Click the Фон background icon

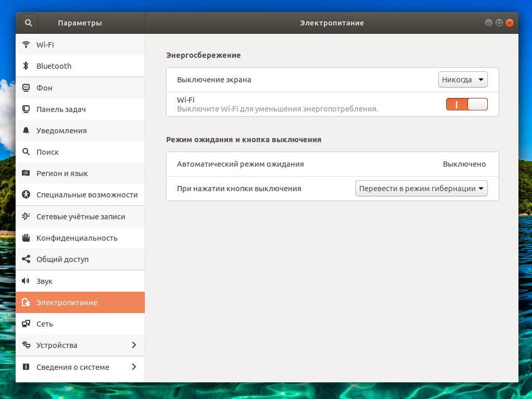(26, 88)
